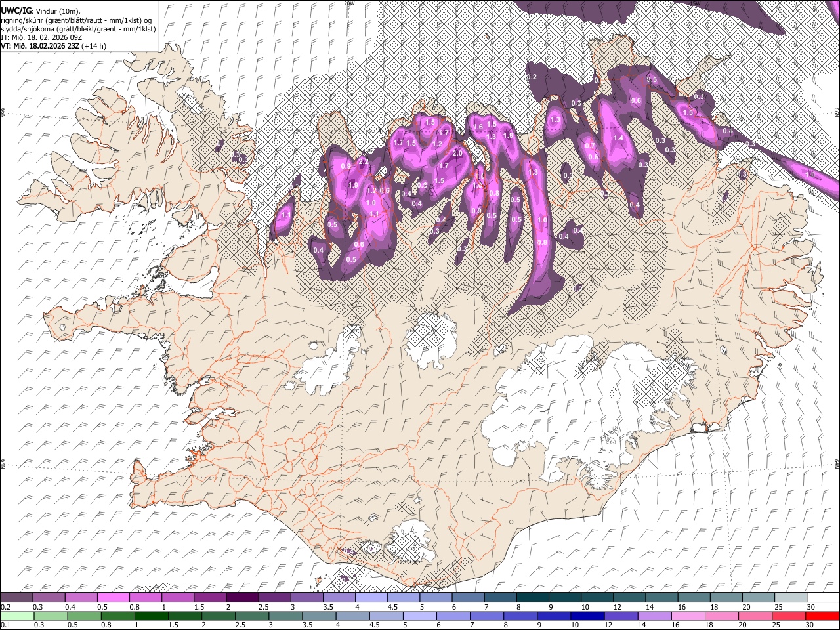Click the 'IT: Mið. 18. 02. 2026 09Z' line
The image size is (840, 630).
coord(41,37)
